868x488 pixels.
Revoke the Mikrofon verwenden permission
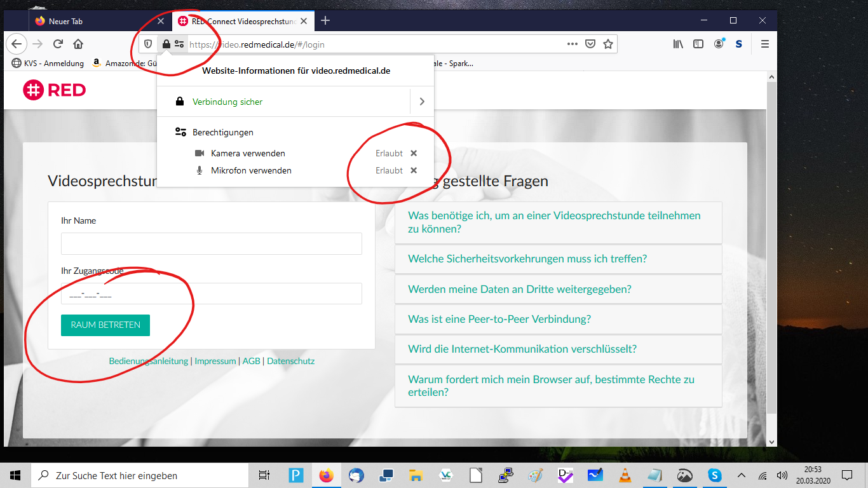pos(414,170)
